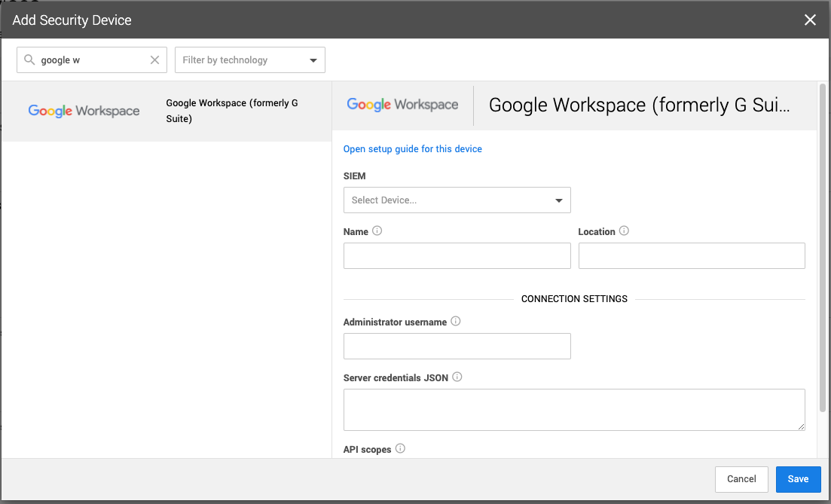Click the Google Workspace (formerly G Sui... title
The width and height of the screenshot is (831, 504).
pyautogui.click(x=639, y=105)
